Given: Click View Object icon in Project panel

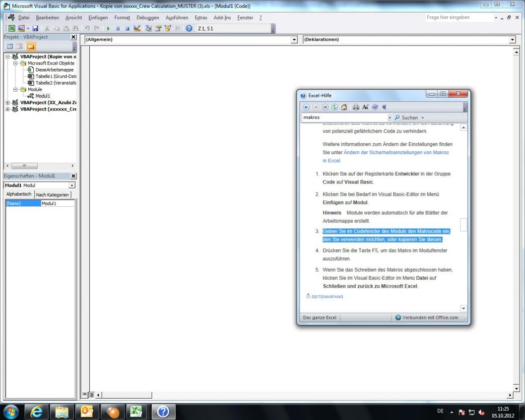Looking at the screenshot, I should click(19, 47).
